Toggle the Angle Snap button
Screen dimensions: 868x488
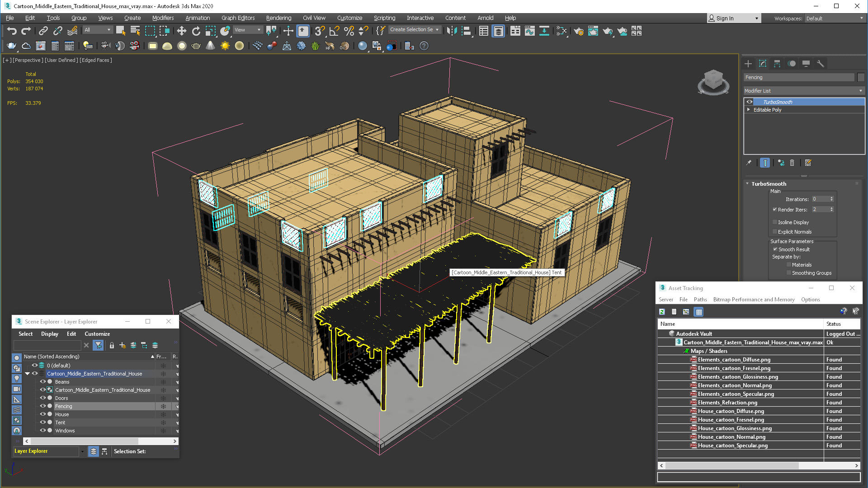pyautogui.click(x=334, y=31)
